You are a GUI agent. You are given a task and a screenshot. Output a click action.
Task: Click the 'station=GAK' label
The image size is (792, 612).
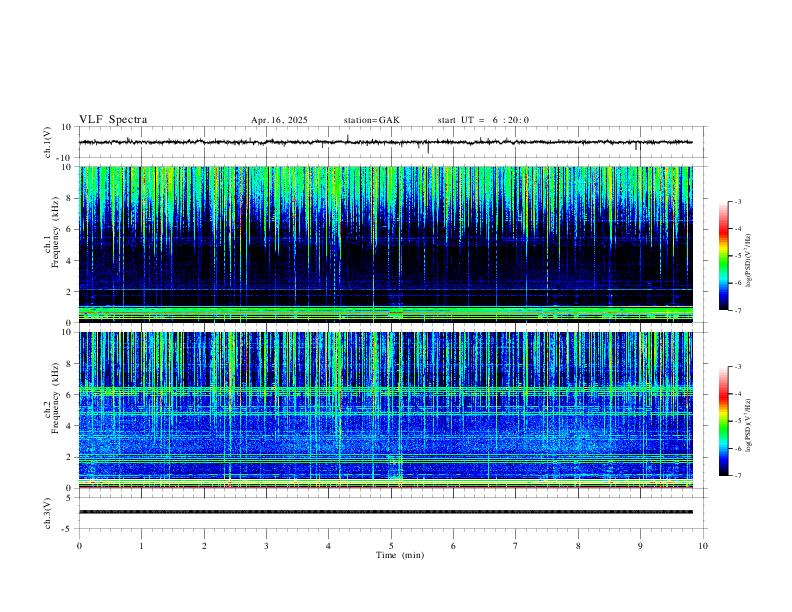(372, 120)
